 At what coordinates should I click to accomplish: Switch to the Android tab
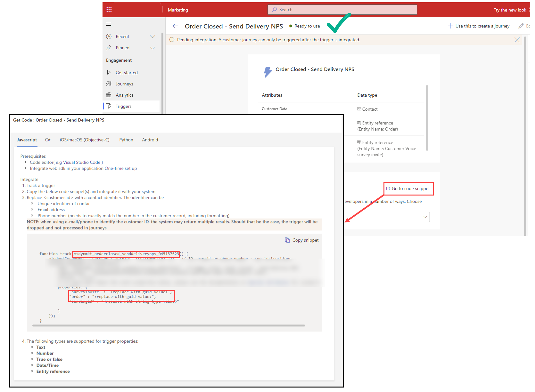150,140
